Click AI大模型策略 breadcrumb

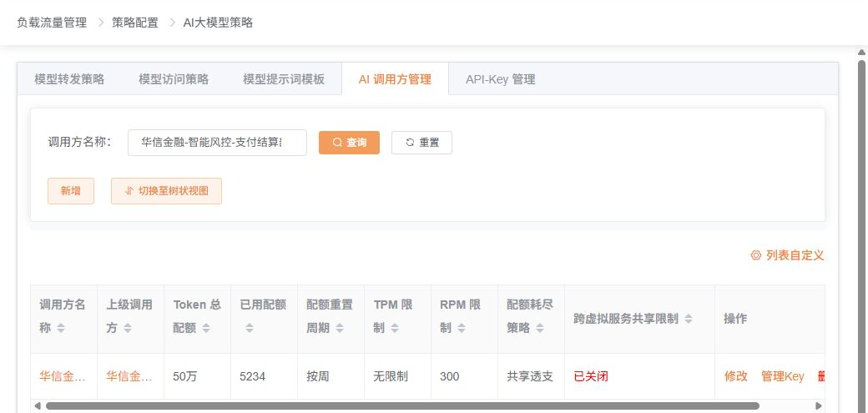pyautogui.click(x=218, y=23)
